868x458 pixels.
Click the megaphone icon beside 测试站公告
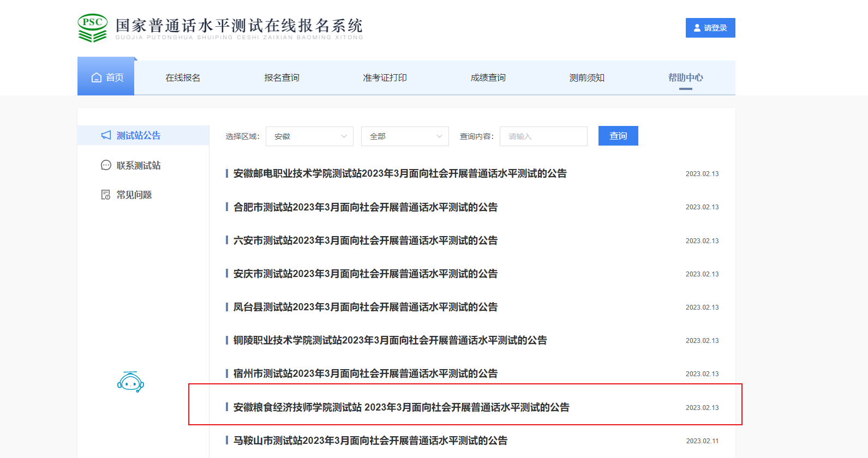pos(106,135)
